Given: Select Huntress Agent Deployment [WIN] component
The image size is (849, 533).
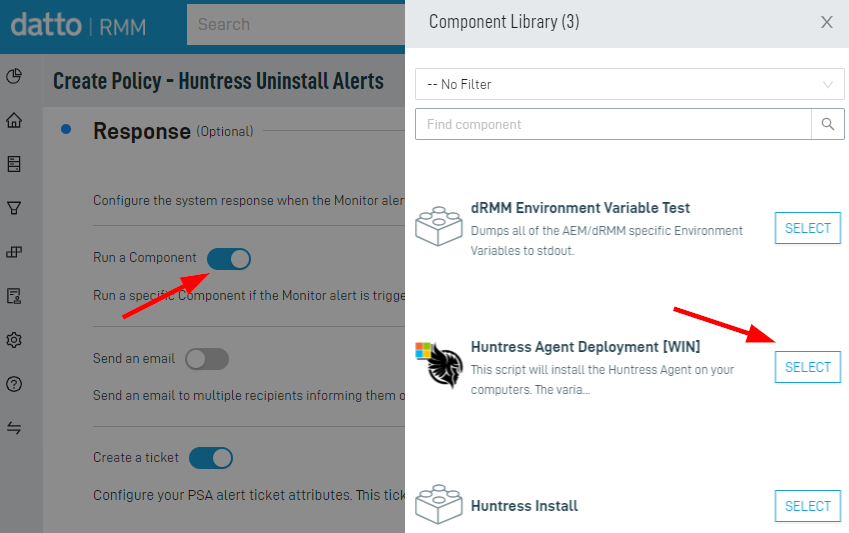Looking at the screenshot, I should [807, 367].
